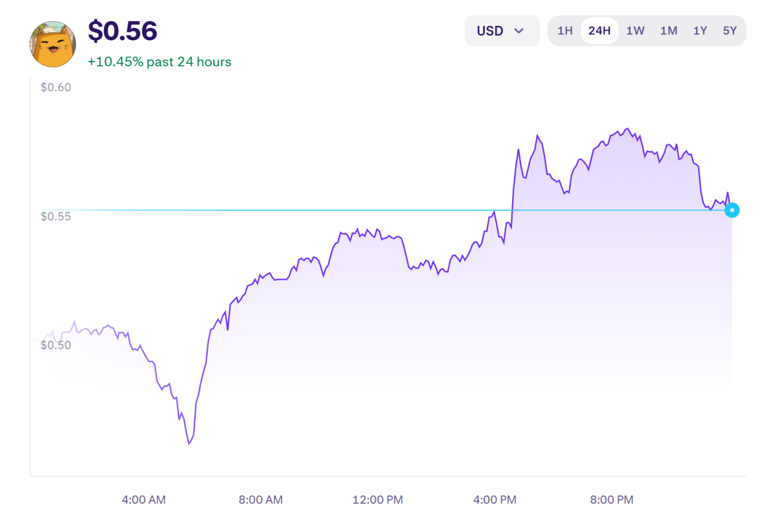Click the +10.45% past 24 hours text
The height and width of the screenshot is (532, 772).
(159, 62)
